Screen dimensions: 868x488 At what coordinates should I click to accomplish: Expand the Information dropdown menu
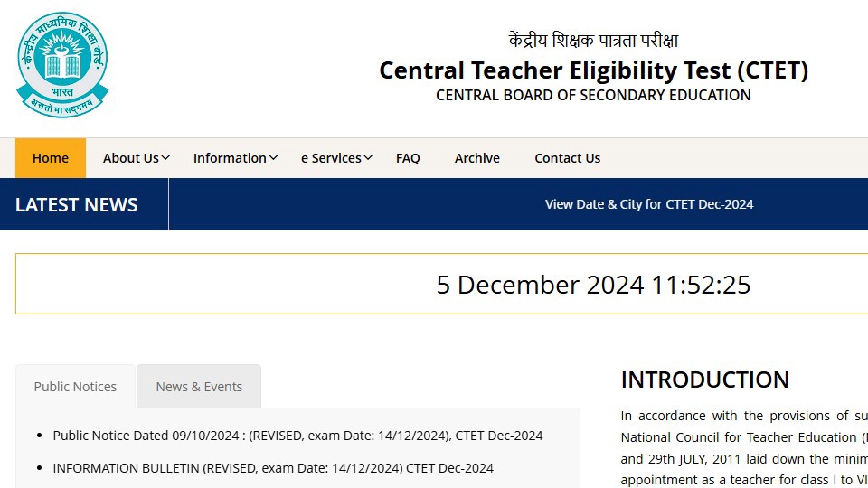pos(235,158)
